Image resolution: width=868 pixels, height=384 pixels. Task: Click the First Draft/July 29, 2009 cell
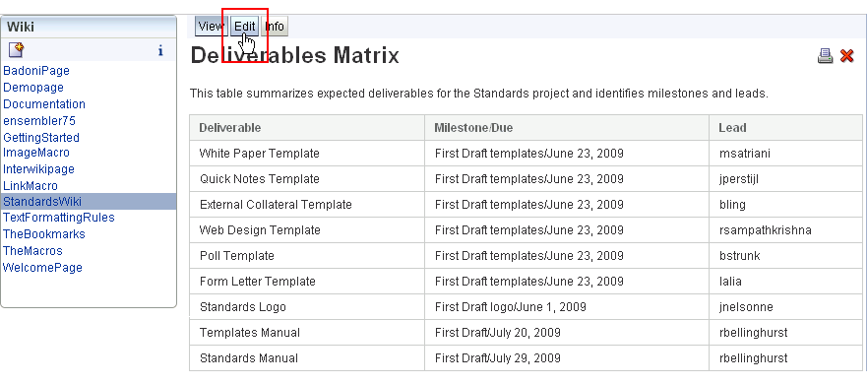tap(567, 358)
